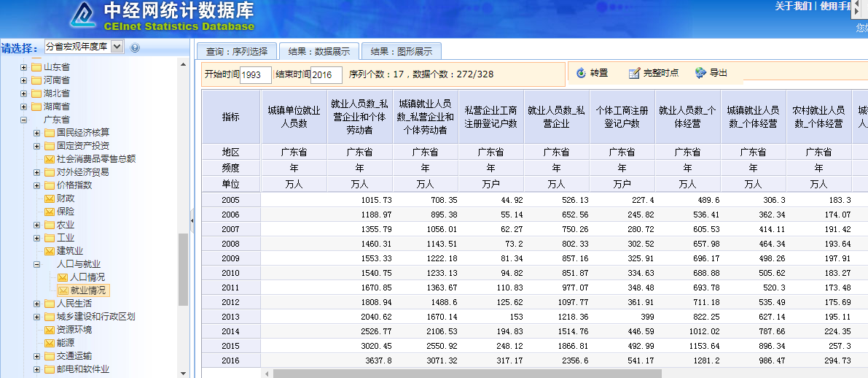Viewport: 868px width, 378px height.
Task: Click the table horizontal scrollbar thumb
Action: (467, 374)
